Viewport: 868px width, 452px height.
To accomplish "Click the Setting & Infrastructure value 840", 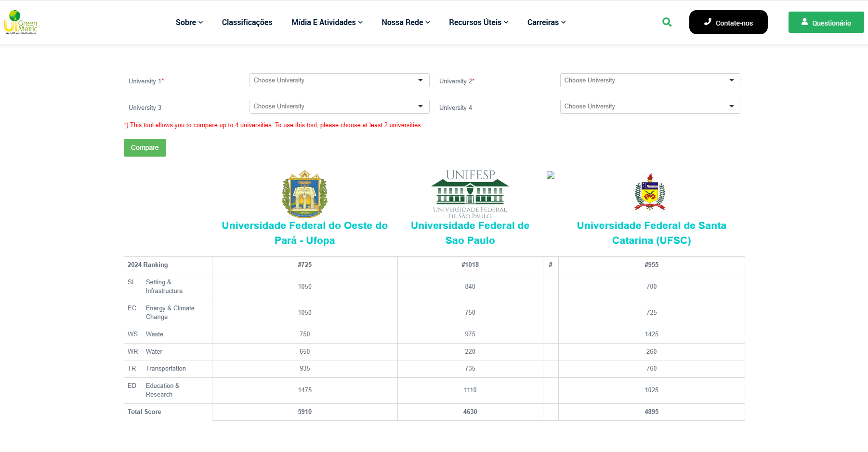I will 470,287.
